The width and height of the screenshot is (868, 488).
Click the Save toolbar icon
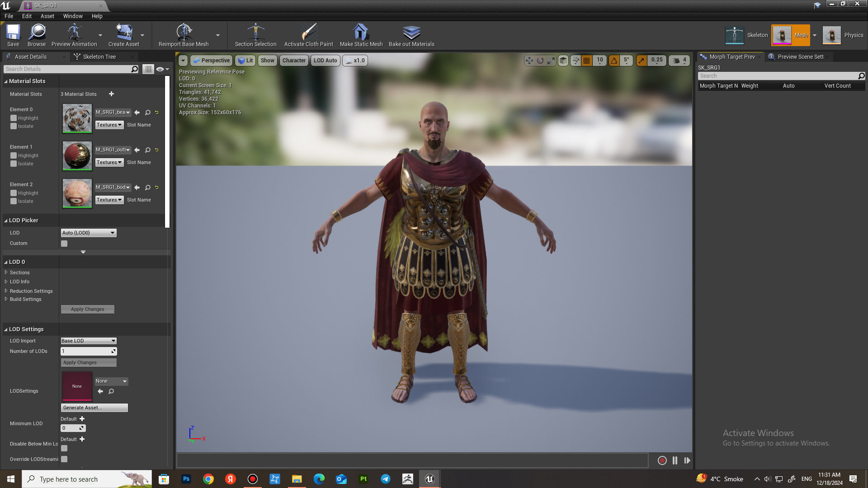(13, 35)
